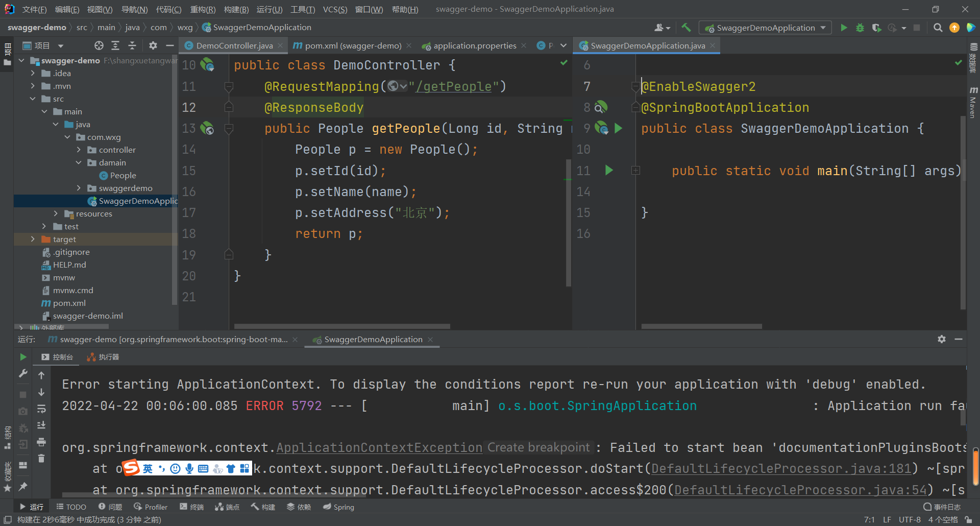Open Project panel gear options

point(153,45)
